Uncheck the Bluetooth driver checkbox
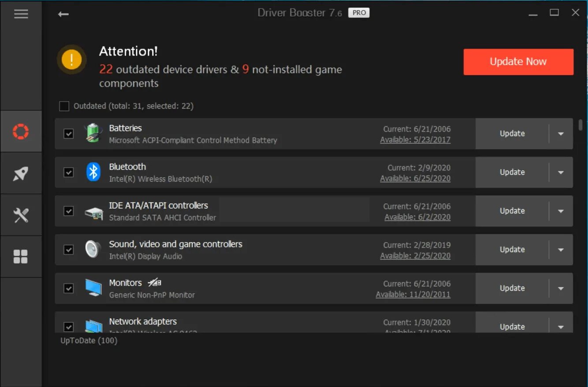The width and height of the screenshot is (588, 387). pos(69,172)
